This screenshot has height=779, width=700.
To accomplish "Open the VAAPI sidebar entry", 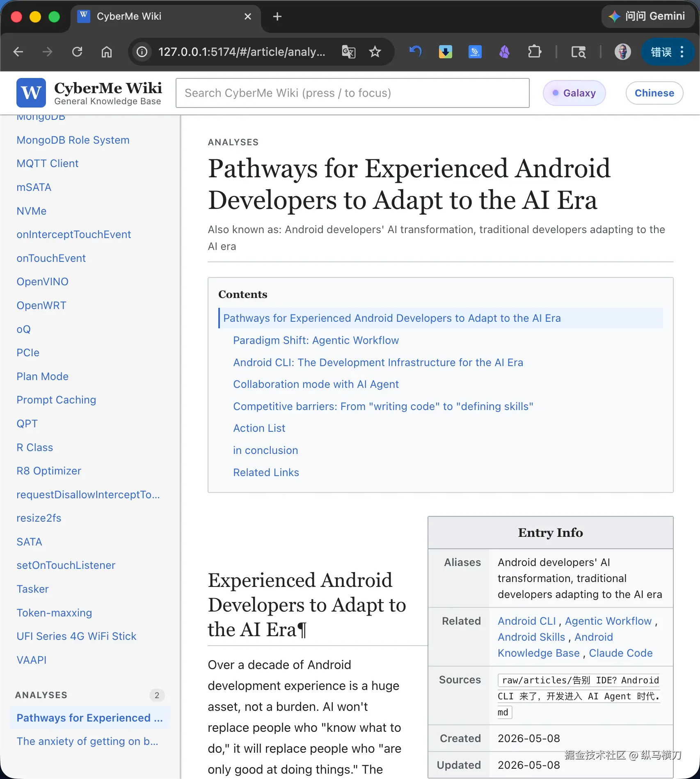I will coord(32,660).
